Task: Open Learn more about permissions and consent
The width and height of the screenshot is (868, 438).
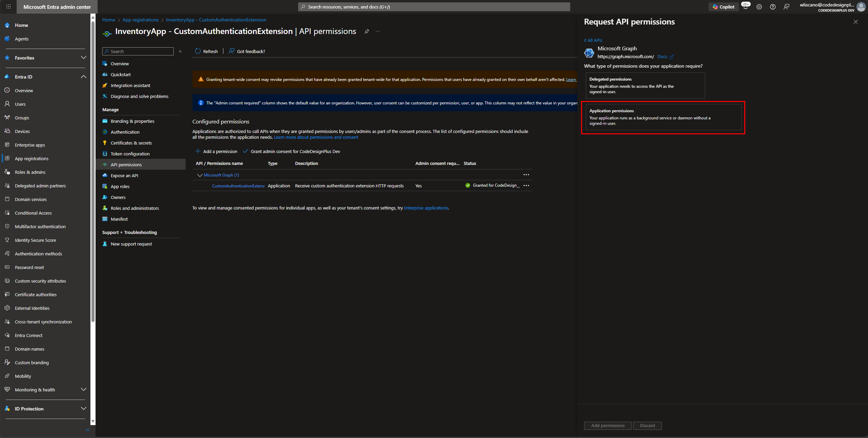Action: coord(316,137)
